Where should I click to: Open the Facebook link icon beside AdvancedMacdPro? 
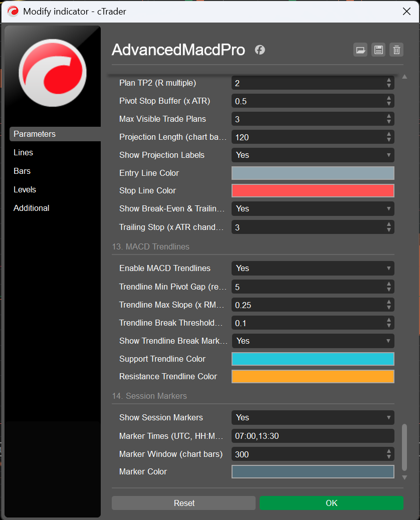260,50
